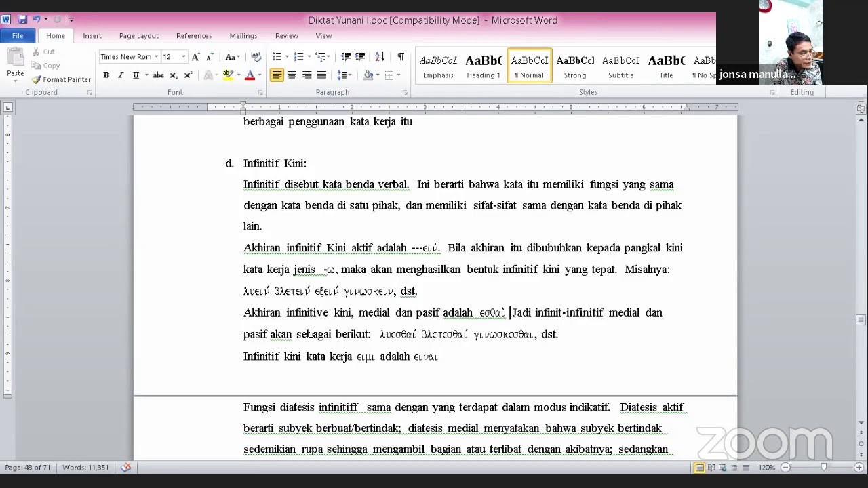
Task: Toggle Underline formatting
Action: coord(136,75)
